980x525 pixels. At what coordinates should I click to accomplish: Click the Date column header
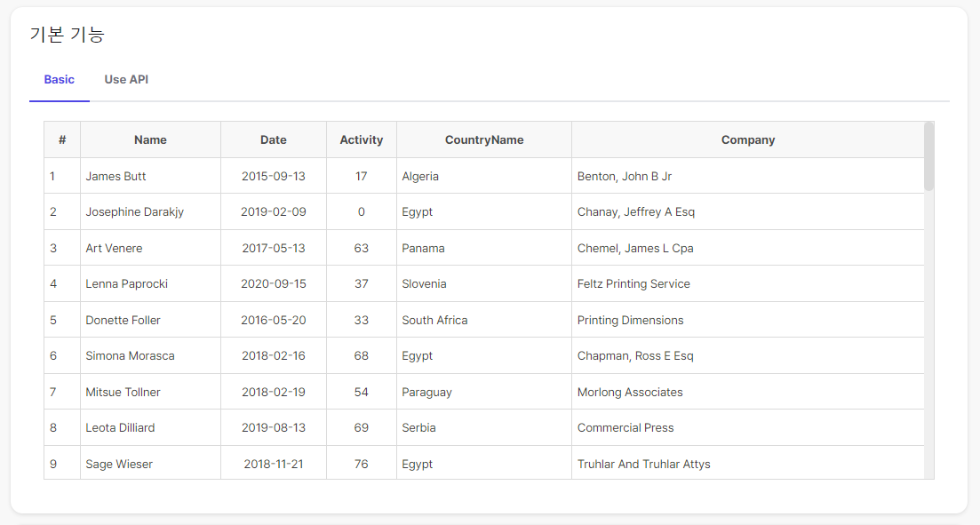tap(274, 140)
